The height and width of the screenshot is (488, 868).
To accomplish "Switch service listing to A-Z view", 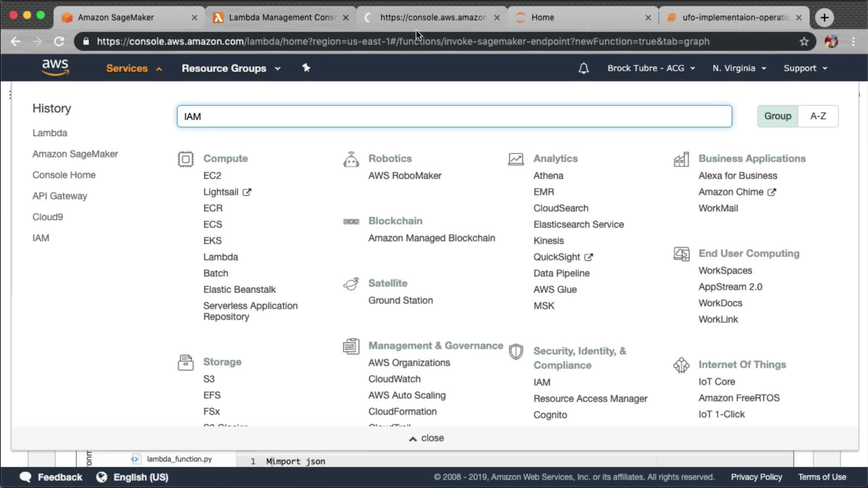I will 818,116.
